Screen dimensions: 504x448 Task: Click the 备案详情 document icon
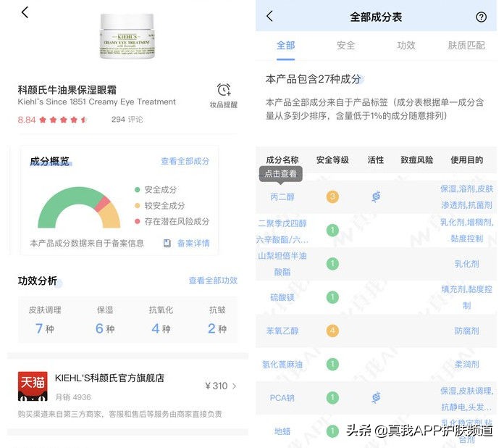point(167,243)
